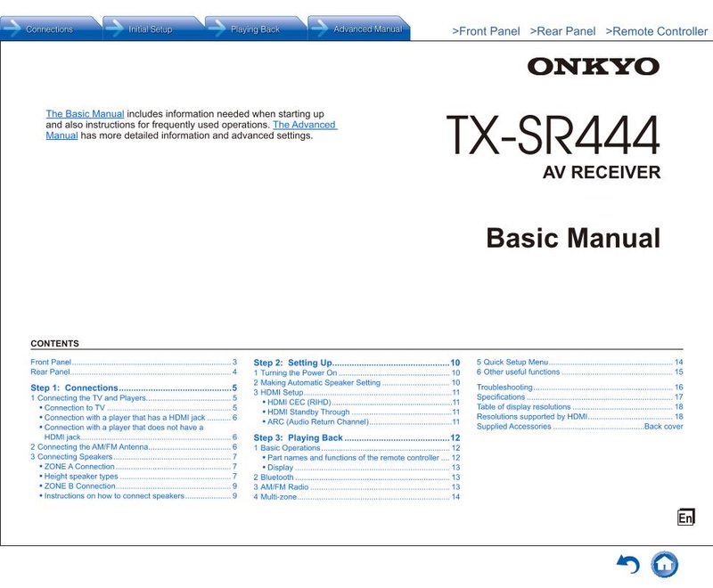
Task: Switch to the Initial Setup tab
Action: (x=152, y=29)
